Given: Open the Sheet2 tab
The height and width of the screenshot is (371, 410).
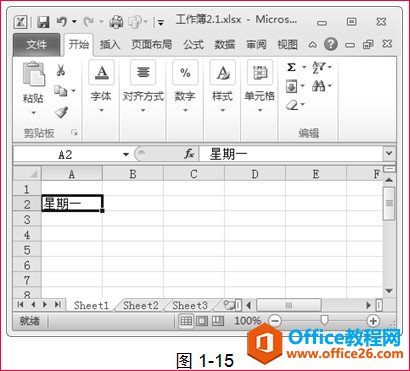Looking at the screenshot, I should coord(141,305).
